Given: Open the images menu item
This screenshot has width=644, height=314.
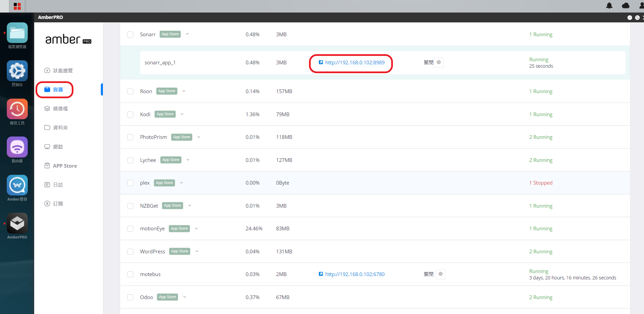Looking at the screenshot, I should point(56,108).
